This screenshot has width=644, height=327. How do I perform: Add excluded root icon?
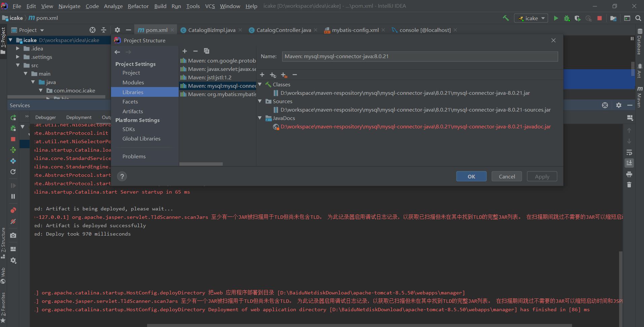click(284, 75)
